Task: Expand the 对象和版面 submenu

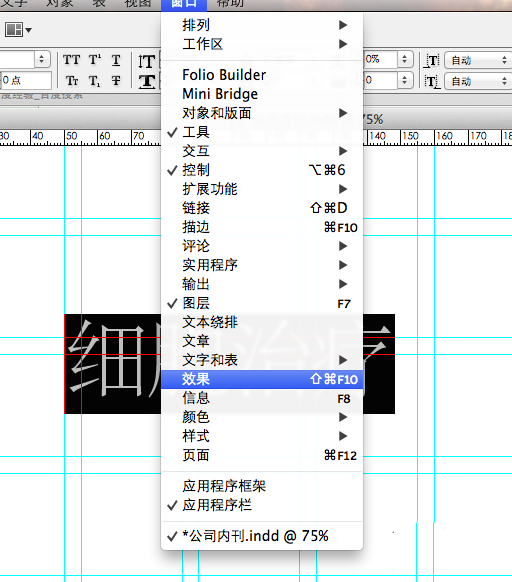Action: (262, 113)
